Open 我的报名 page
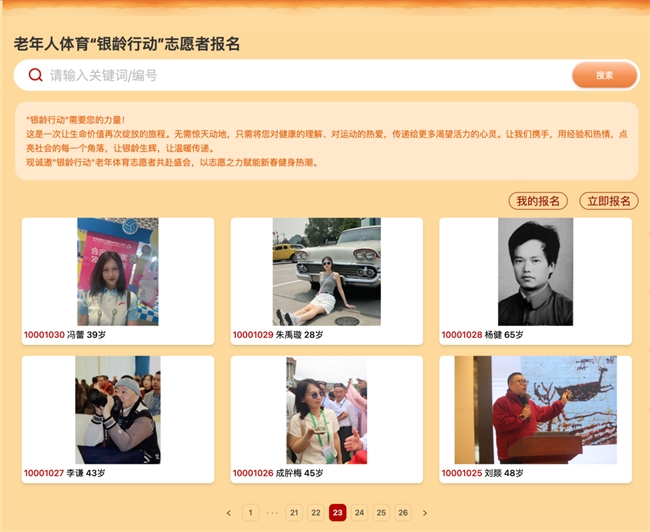650x532 pixels. coord(537,201)
